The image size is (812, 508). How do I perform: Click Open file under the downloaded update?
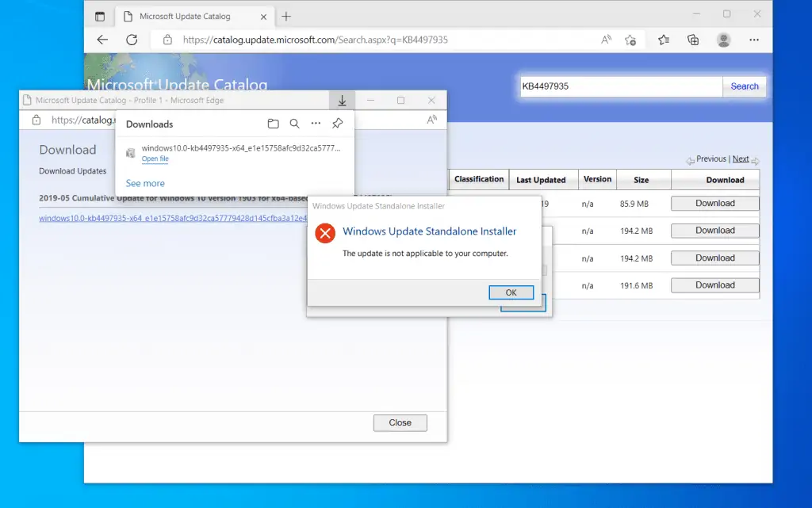(x=155, y=159)
